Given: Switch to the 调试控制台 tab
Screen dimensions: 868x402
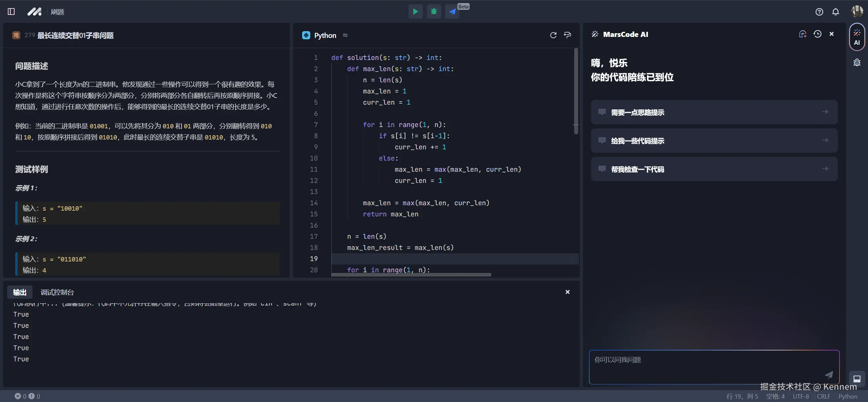Looking at the screenshot, I should click(x=57, y=292).
